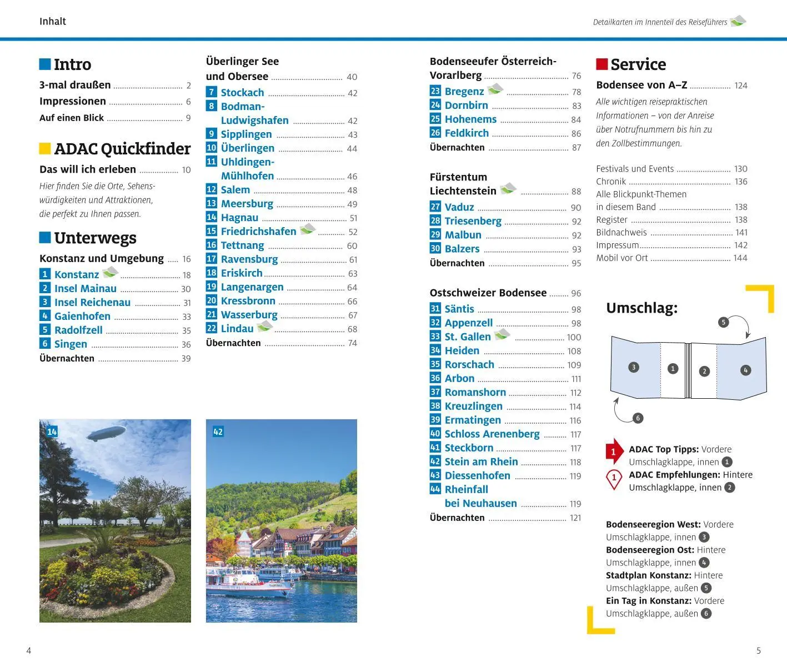Click the 'Impressum' entry
Viewport: 787px width, 672px height.
[x=672, y=245]
